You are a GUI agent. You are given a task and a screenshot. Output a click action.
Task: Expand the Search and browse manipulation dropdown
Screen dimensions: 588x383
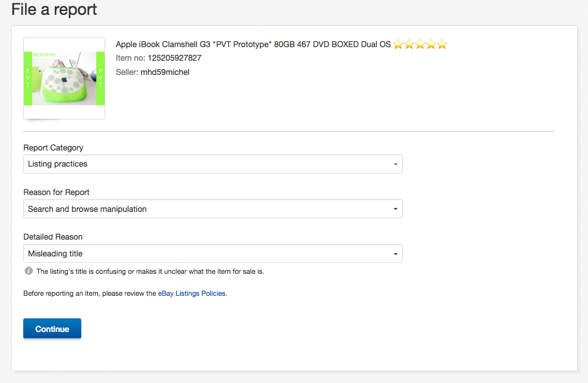(x=212, y=209)
